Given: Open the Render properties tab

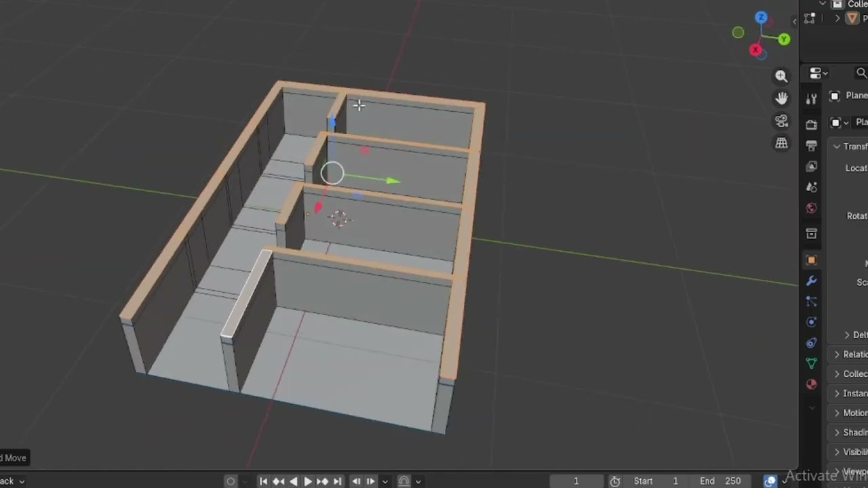Looking at the screenshot, I should [x=811, y=125].
